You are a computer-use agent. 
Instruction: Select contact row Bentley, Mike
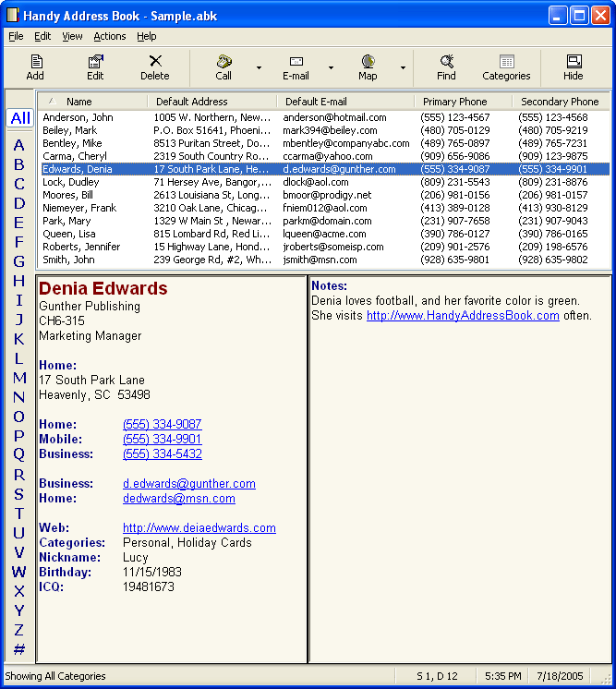pos(325,143)
